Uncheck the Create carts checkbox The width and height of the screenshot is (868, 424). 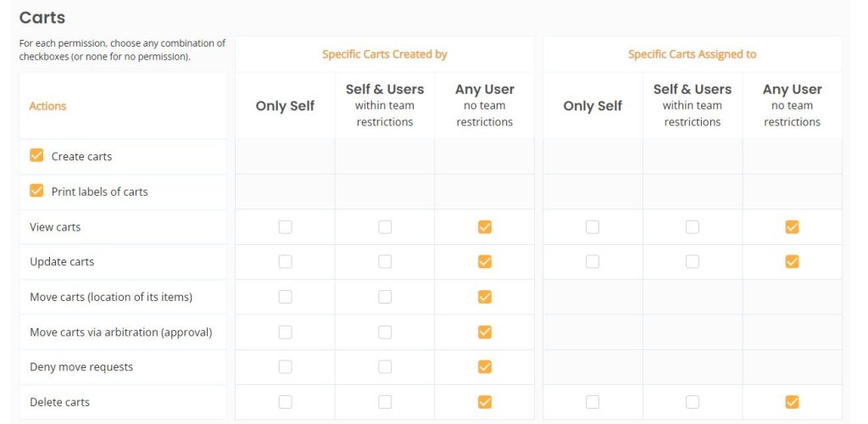pos(36,155)
